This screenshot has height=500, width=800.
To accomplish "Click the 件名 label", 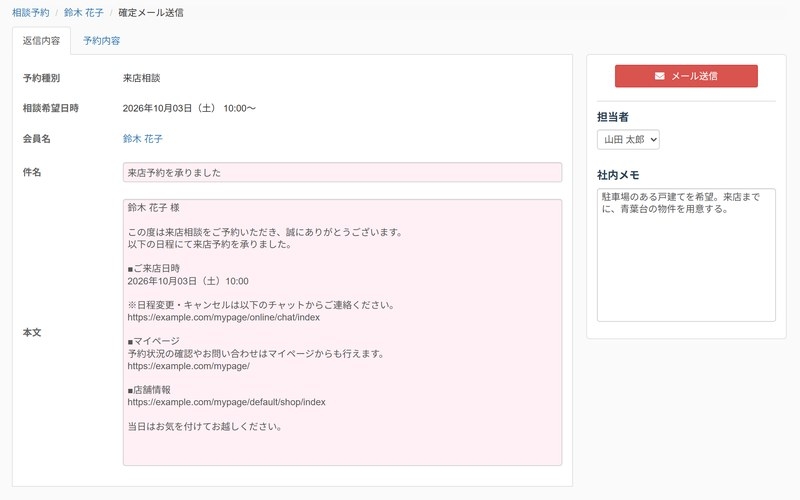I will point(32,172).
